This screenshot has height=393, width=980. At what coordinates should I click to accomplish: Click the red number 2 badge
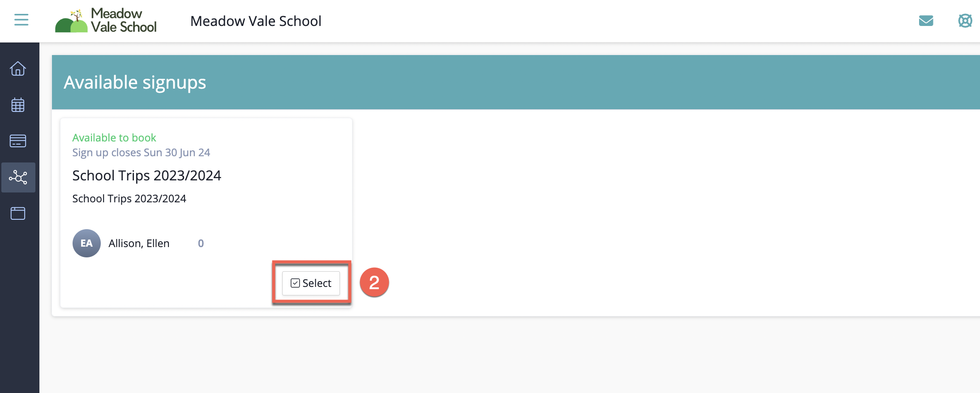point(374,282)
